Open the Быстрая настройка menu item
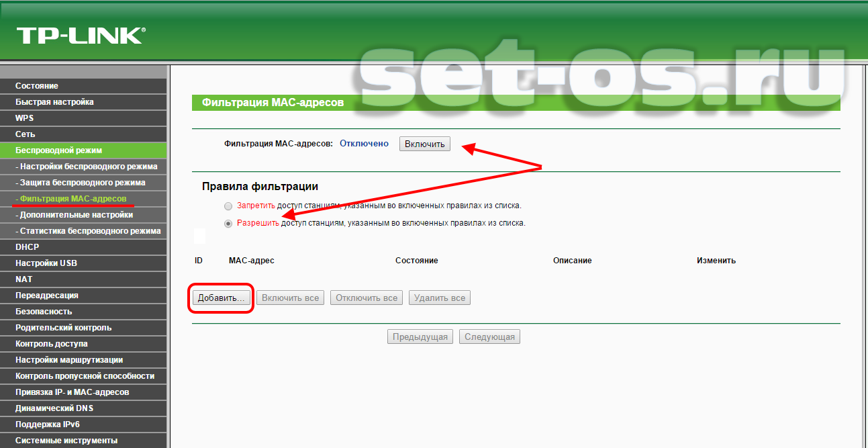Screen dimensions: 868x448 coord(83,102)
